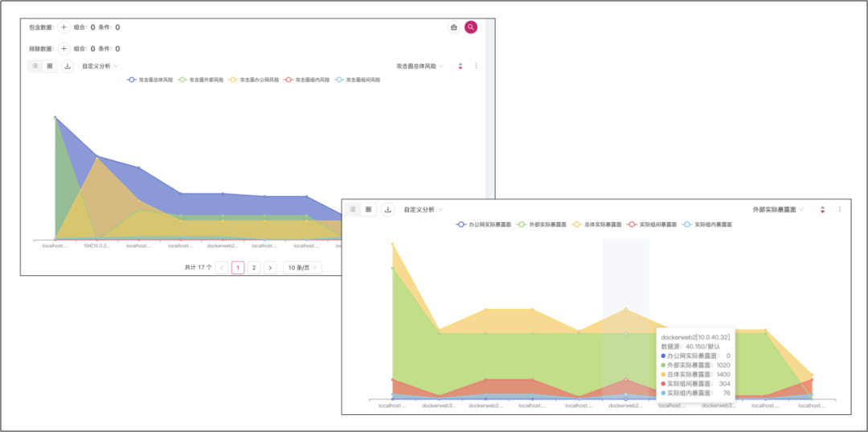Click 外部实际暴露面: 1020 tooltip row
Screen dimensions: 868x432
tap(696, 365)
